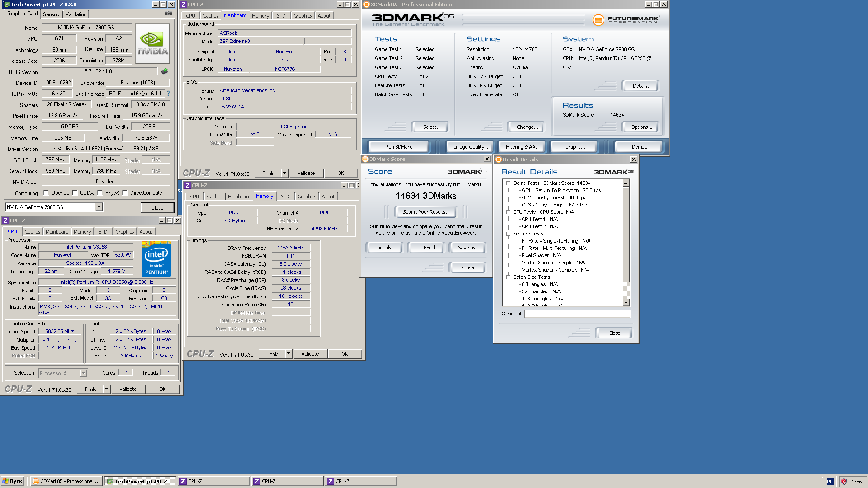868x488 pixels.
Task: Switch to Sensors tab in GPU-Z
Action: (52, 14)
